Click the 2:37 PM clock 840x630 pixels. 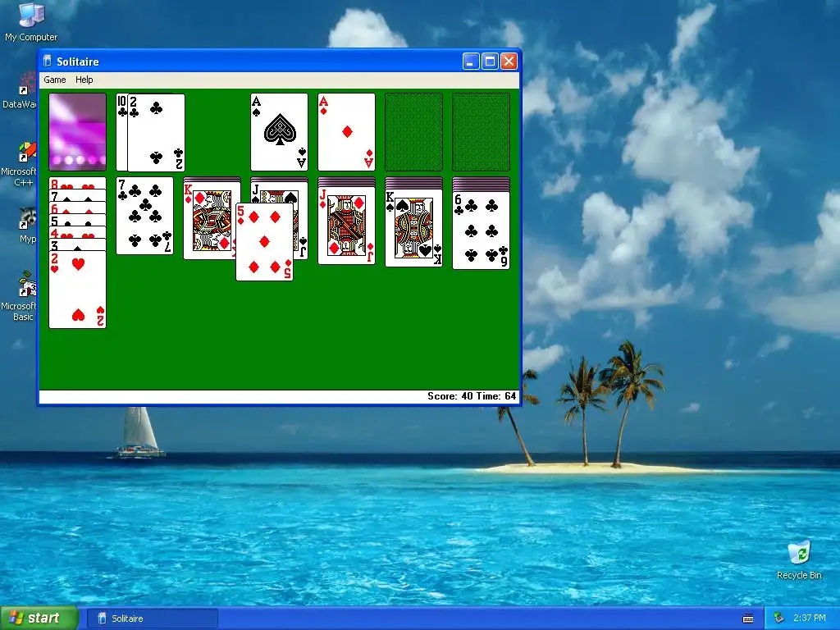pyautogui.click(x=810, y=619)
